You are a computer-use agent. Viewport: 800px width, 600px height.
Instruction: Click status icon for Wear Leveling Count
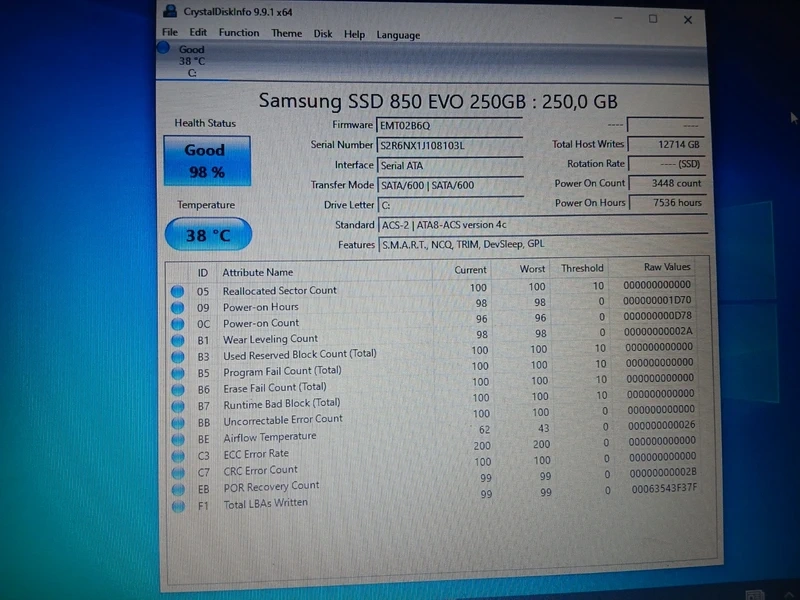point(178,340)
